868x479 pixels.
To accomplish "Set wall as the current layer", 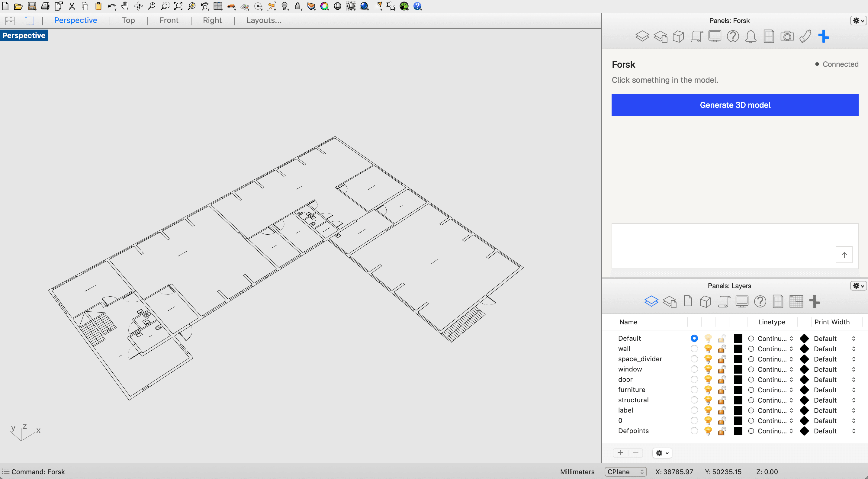I will pyautogui.click(x=694, y=349).
